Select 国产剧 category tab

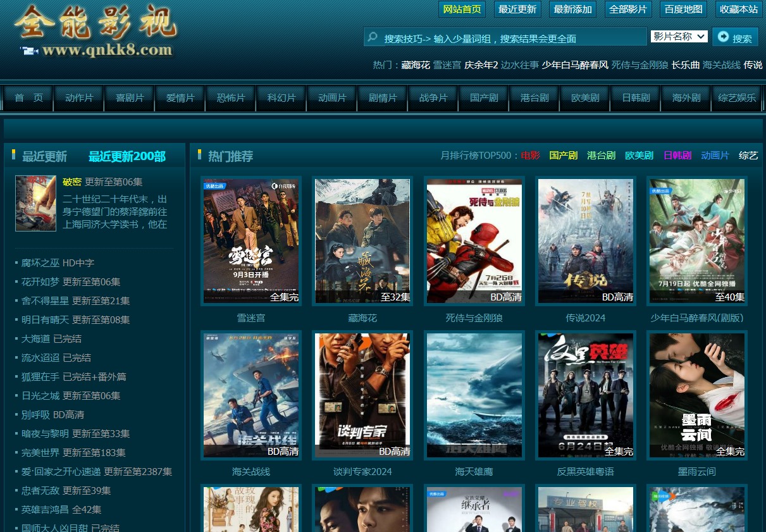point(484,98)
